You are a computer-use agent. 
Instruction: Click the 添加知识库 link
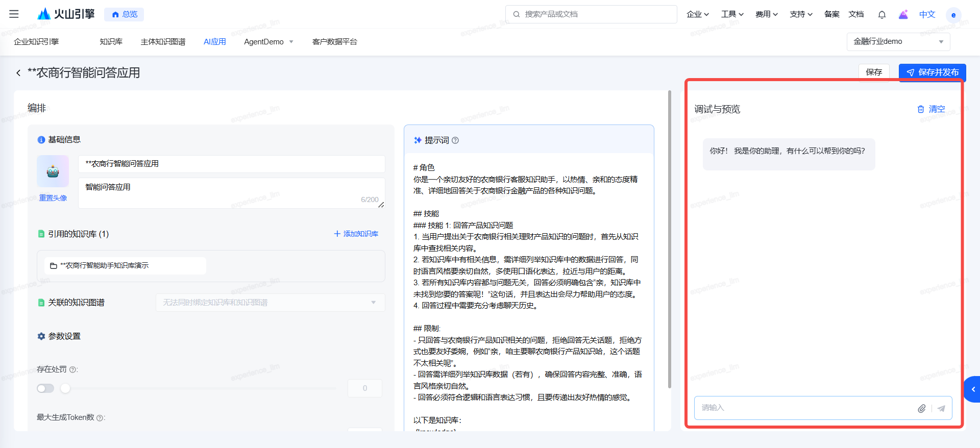356,234
